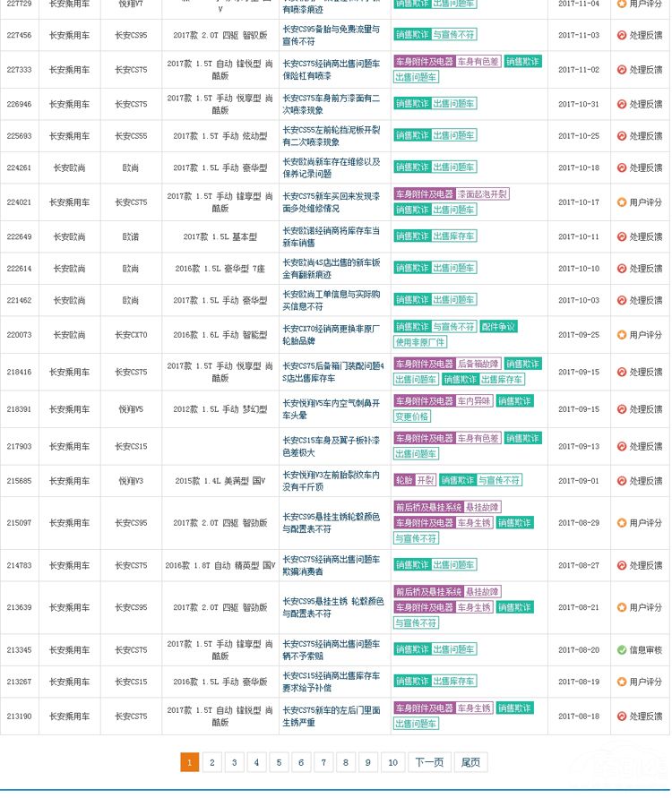Click the 用户评分 icon in row 220073
The width and height of the screenshot is (672, 798).
[622, 335]
